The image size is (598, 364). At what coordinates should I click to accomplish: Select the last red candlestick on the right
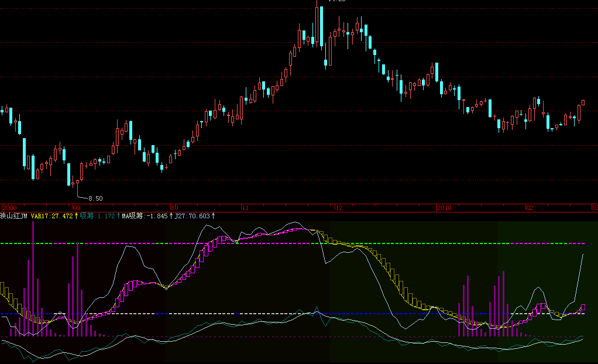coord(583,103)
